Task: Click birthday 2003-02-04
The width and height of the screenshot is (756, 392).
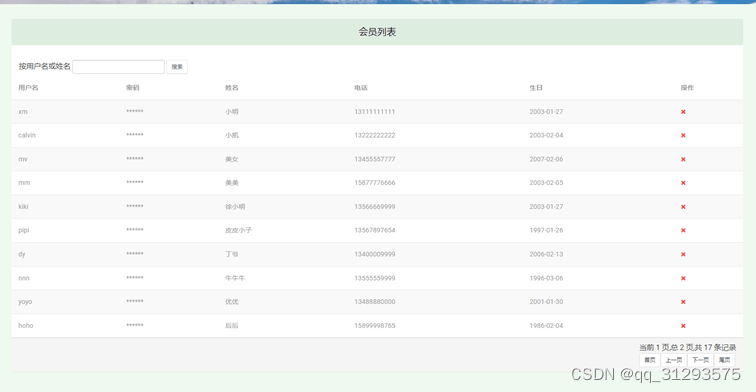Action: 546,135
